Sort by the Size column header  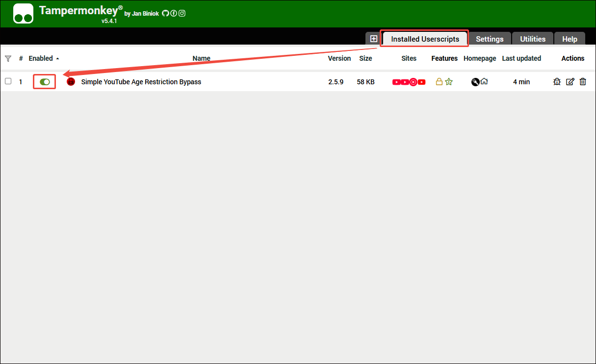click(x=365, y=58)
